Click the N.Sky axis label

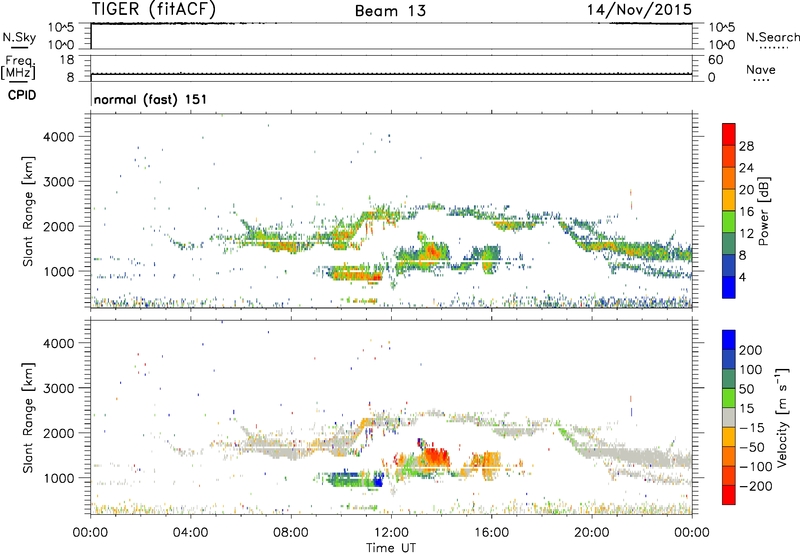point(19,37)
